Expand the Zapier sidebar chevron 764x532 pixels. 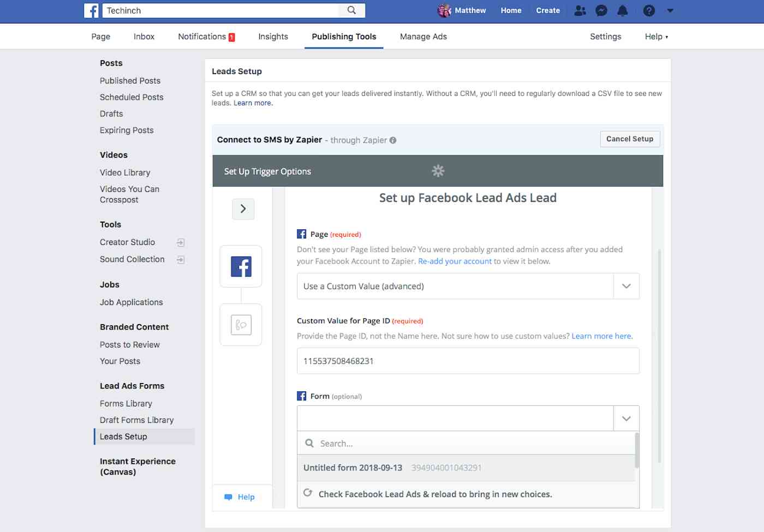point(243,209)
